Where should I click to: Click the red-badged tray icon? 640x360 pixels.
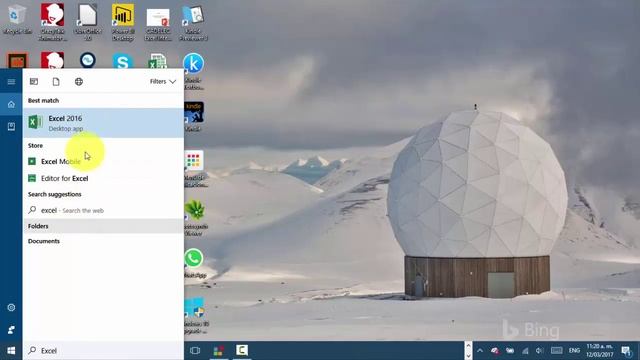click(x=495, y=351)
